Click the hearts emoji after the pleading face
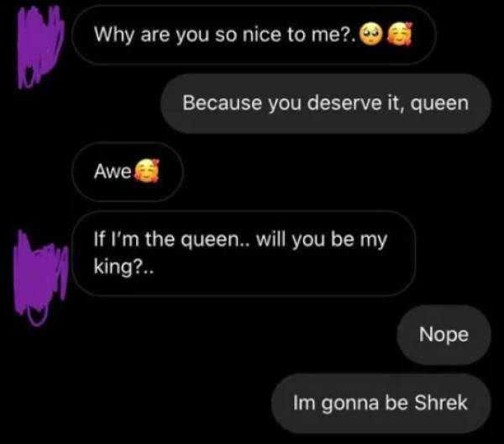 pos(398,34)
